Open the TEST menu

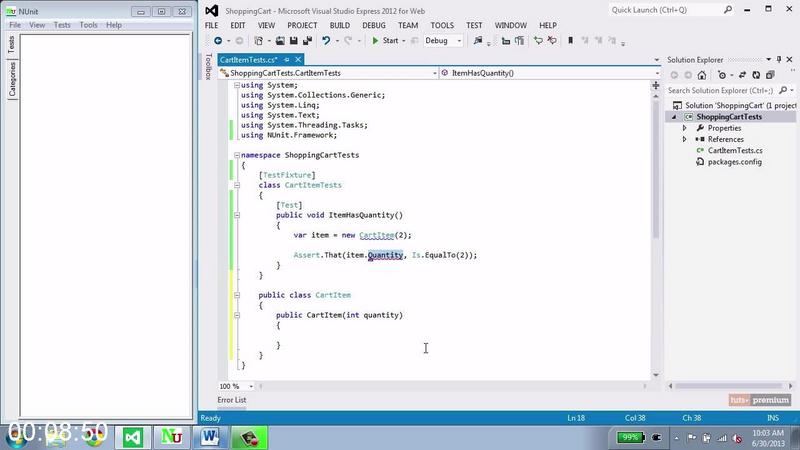pos(474,25)
